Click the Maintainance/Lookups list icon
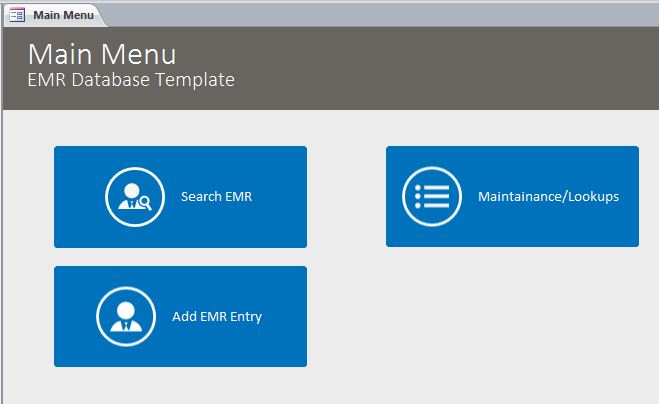659x404 pixels. coord(432,196)
